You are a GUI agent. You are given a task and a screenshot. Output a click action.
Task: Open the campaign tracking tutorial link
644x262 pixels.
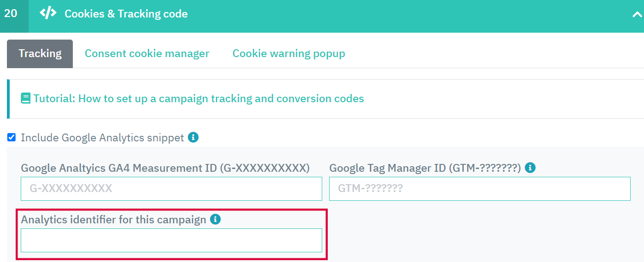199,99
